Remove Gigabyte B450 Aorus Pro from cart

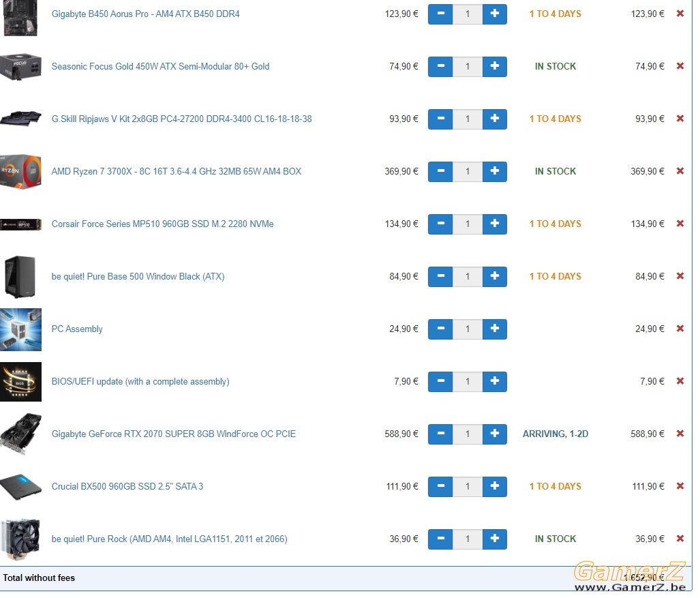click(680, 14)
